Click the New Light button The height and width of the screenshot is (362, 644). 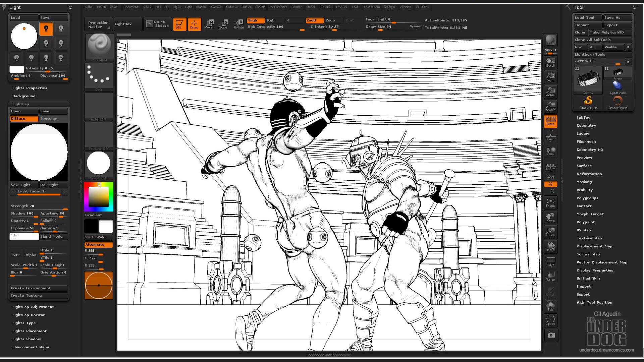click(x=24, y=185)
